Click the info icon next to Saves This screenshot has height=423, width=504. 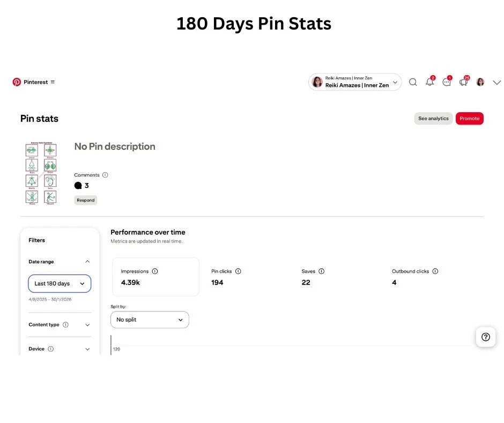point(322,272)
